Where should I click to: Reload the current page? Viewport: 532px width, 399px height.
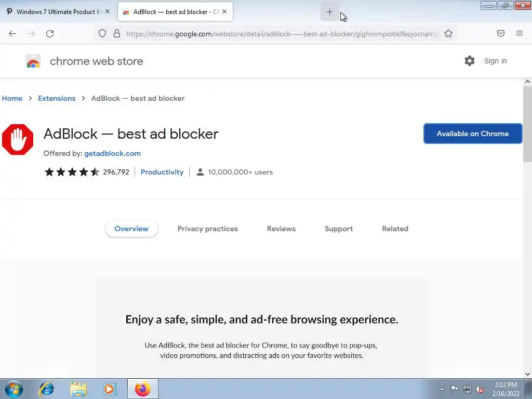coord(50,33)
